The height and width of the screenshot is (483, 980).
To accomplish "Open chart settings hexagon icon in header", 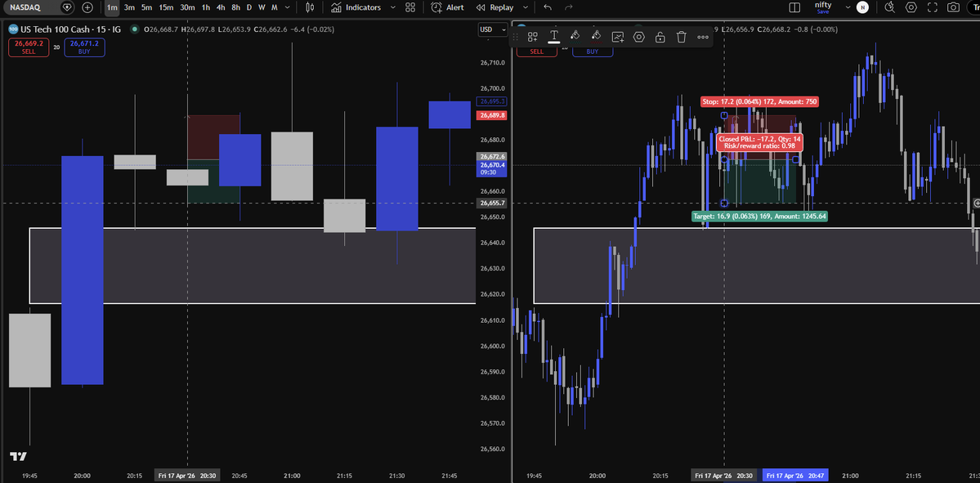I will (x=911, y=7).
